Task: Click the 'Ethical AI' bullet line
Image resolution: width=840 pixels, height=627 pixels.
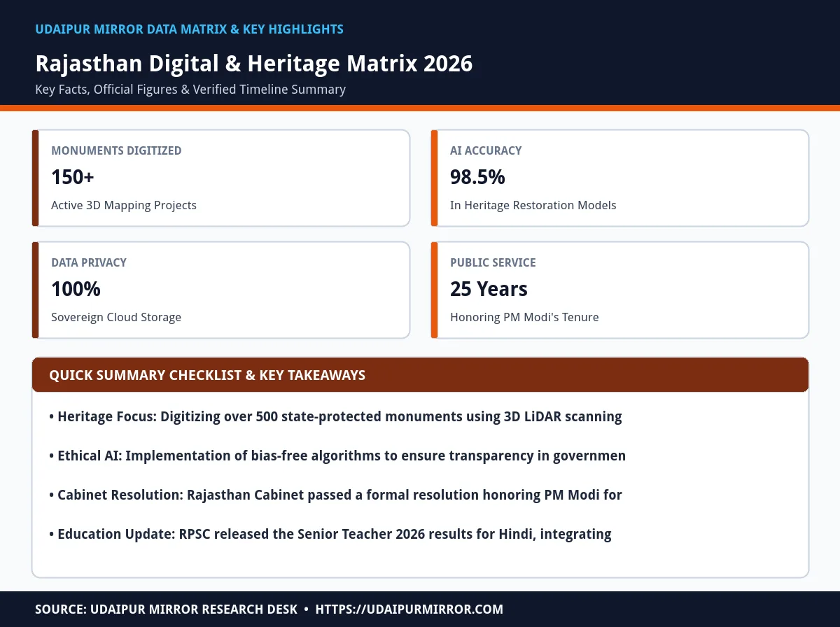Action: tap(337, 456)
